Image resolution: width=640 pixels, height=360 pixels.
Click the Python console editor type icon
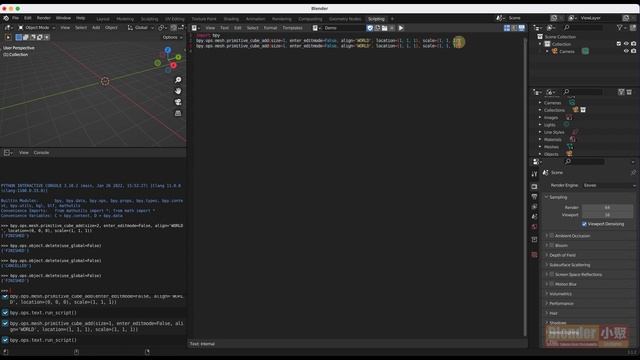pos(7,153)
